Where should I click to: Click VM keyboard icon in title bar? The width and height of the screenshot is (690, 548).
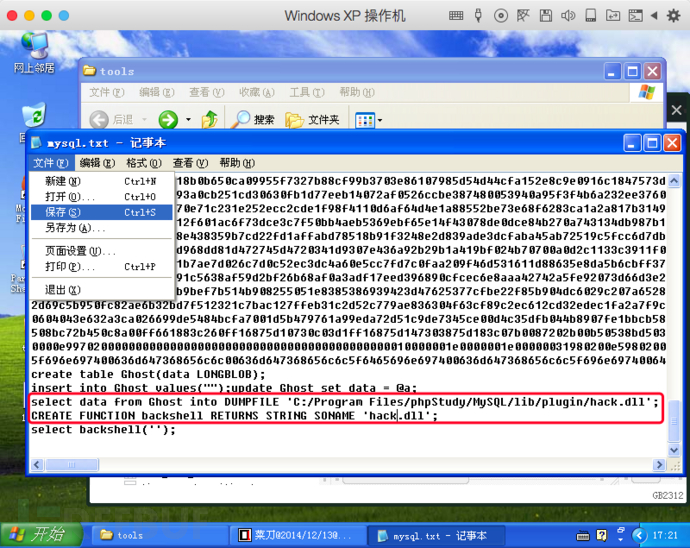coord(456,16)
